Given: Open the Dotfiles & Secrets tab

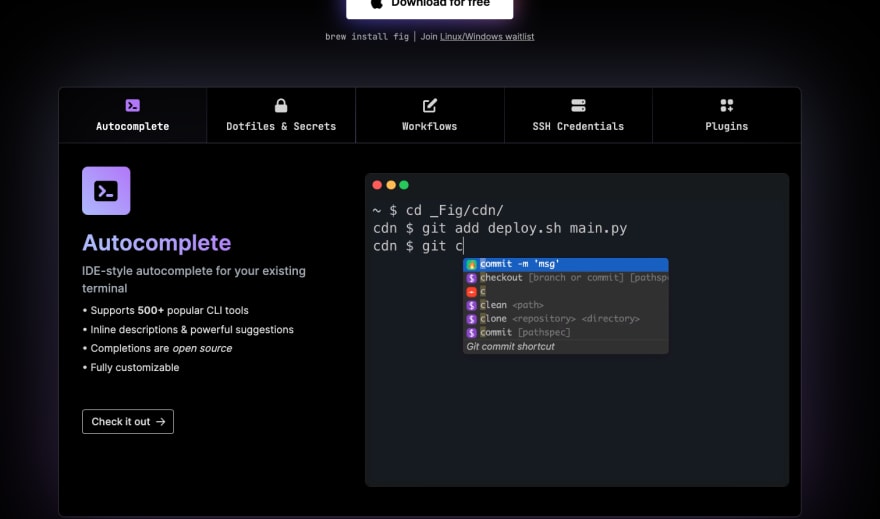Looking at the screenshot, I should (x=281, y=115).
